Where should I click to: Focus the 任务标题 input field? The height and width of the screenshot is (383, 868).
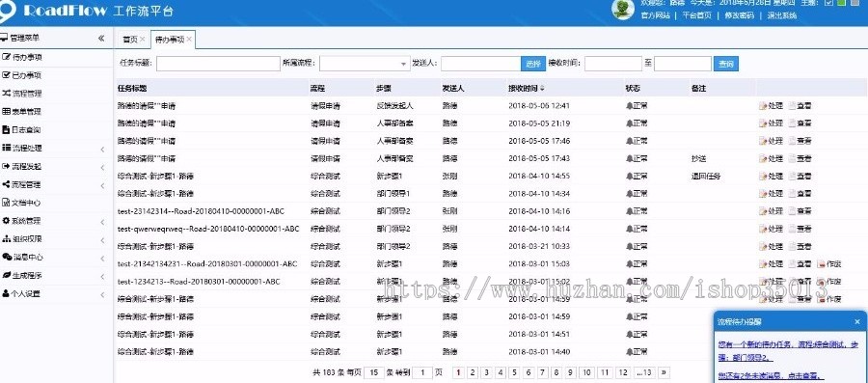coord(218,64)
